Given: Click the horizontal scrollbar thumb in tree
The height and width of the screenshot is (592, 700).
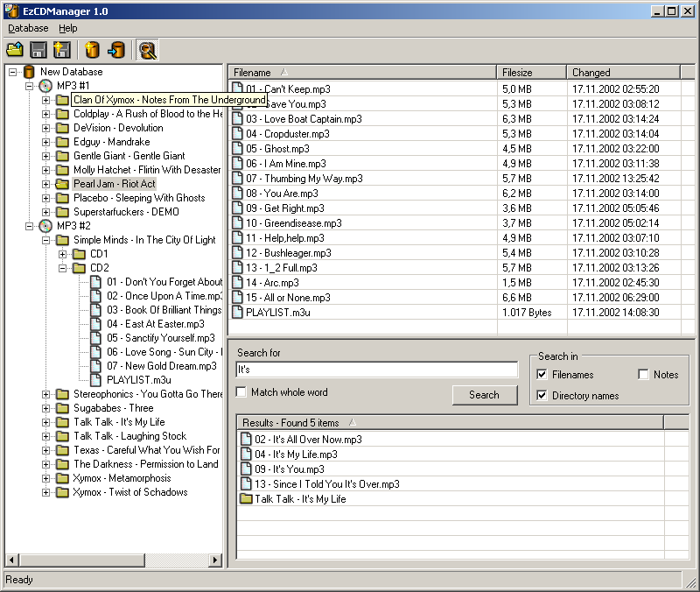Looking at the screenshot, I should [81, 560].
